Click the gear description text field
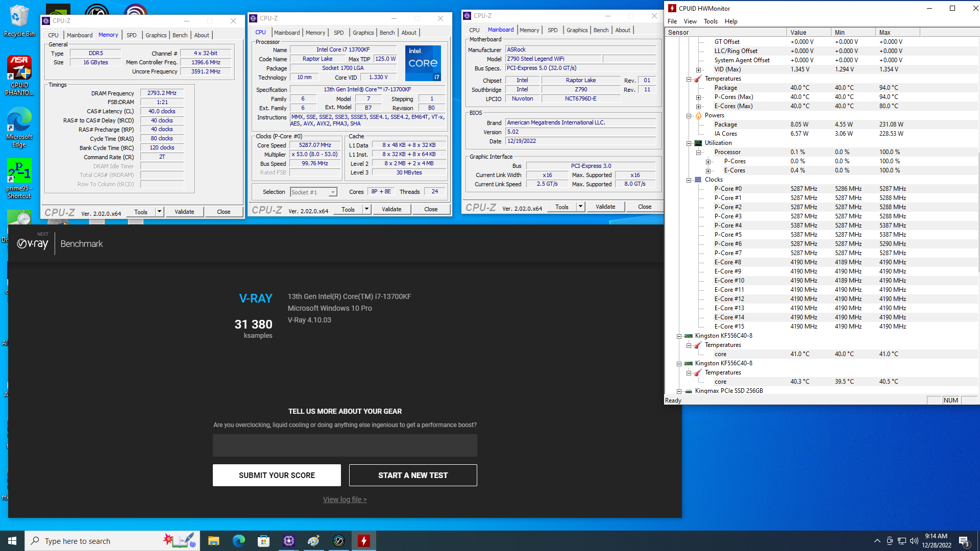980x551 pixels. [345, 445]
